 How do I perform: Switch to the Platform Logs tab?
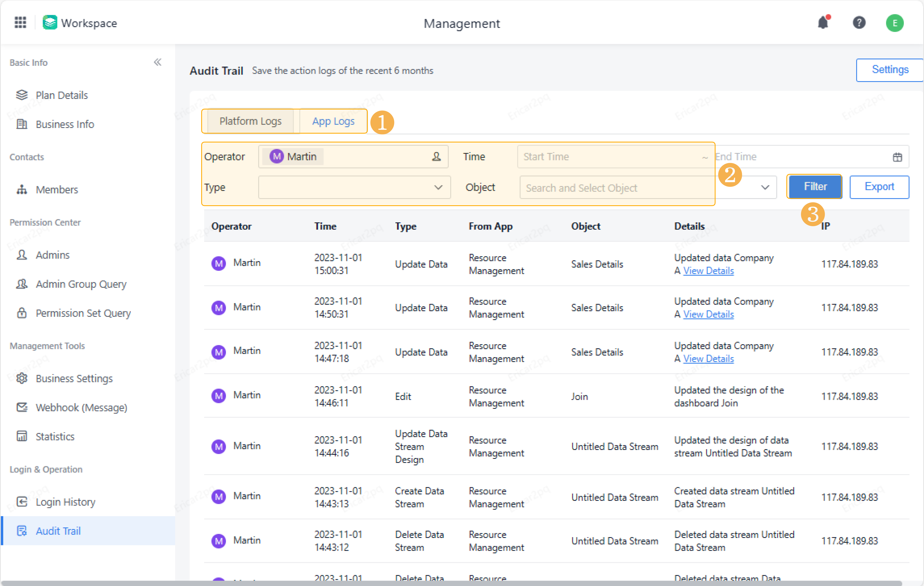coord(250,121)
